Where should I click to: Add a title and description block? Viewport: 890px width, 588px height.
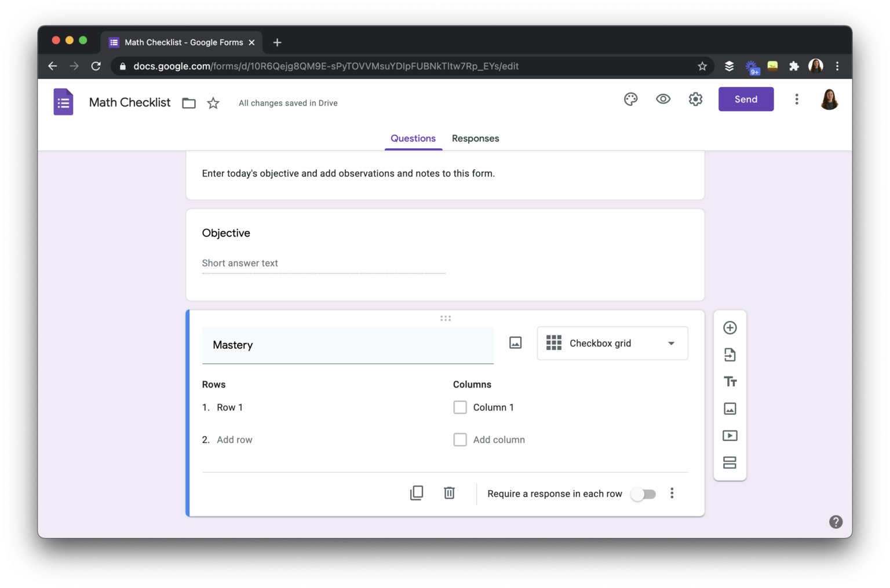point(729,381)
